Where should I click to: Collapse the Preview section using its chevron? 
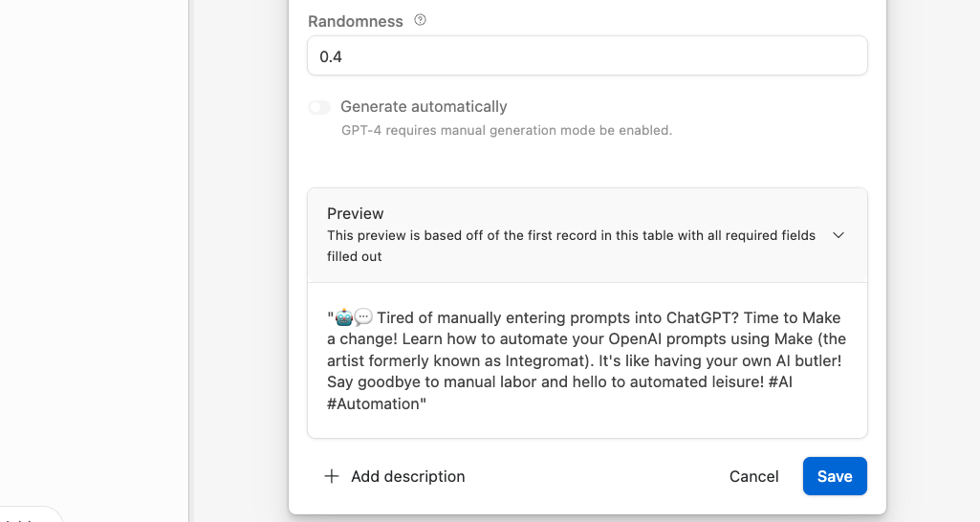point(838,235)
